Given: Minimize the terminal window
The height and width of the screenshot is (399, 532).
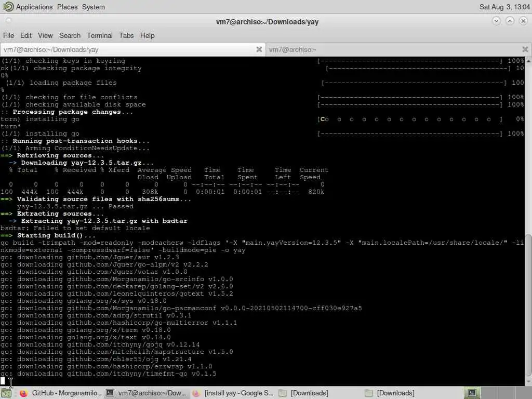Looking at the screenshot, I should 496,21.
